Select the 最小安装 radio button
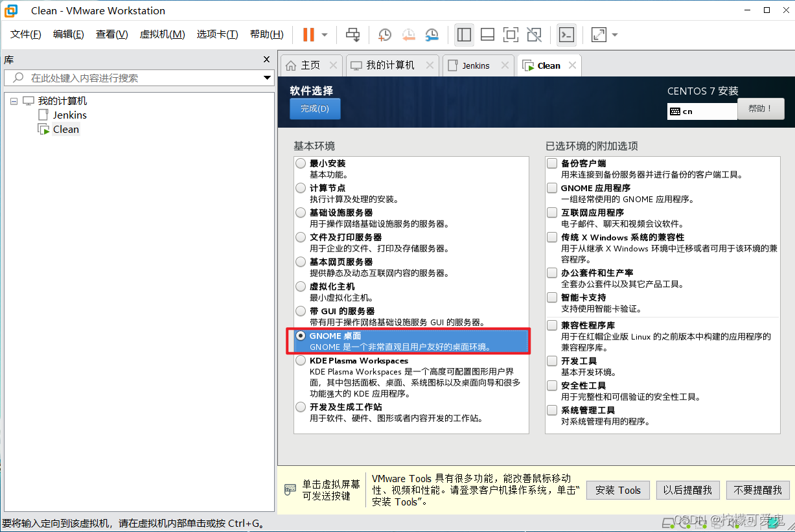 coord(301,163)
